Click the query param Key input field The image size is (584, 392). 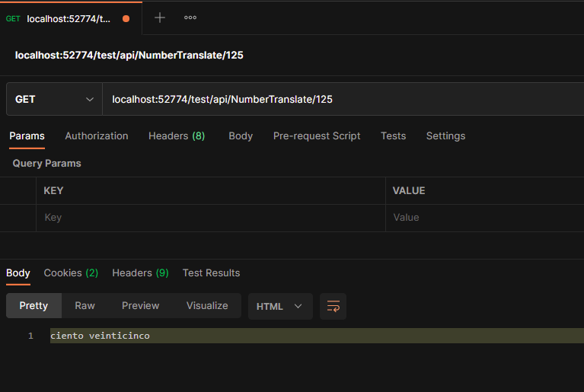click(210, 218)
